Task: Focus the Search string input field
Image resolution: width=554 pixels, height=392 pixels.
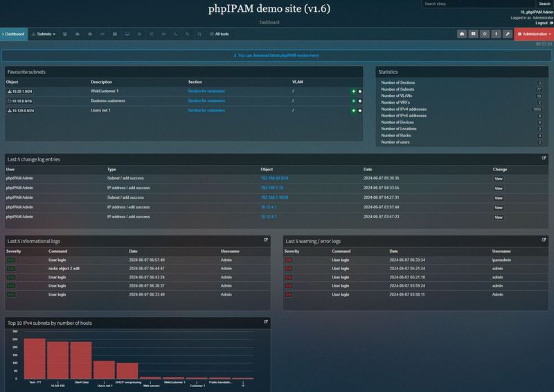Action: (x=479, y=3)
